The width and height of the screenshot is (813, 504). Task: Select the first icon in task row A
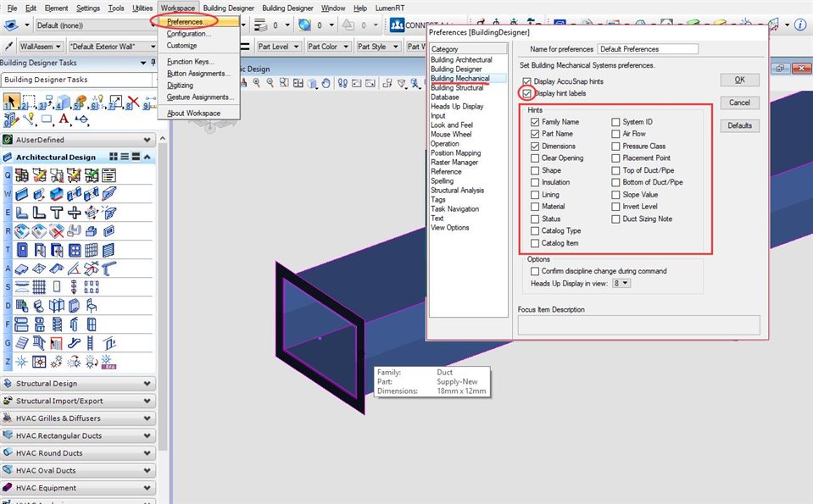(22, 269)
